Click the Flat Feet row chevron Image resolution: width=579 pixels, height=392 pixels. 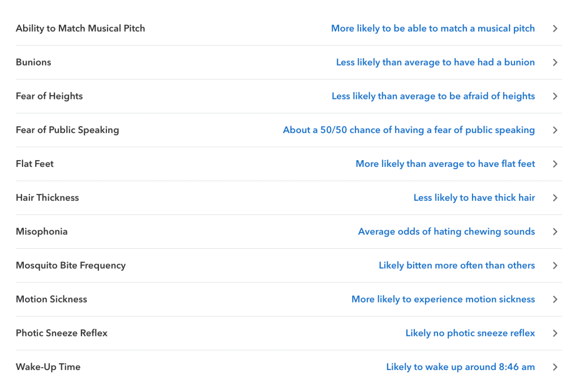(x=555, y=164)
